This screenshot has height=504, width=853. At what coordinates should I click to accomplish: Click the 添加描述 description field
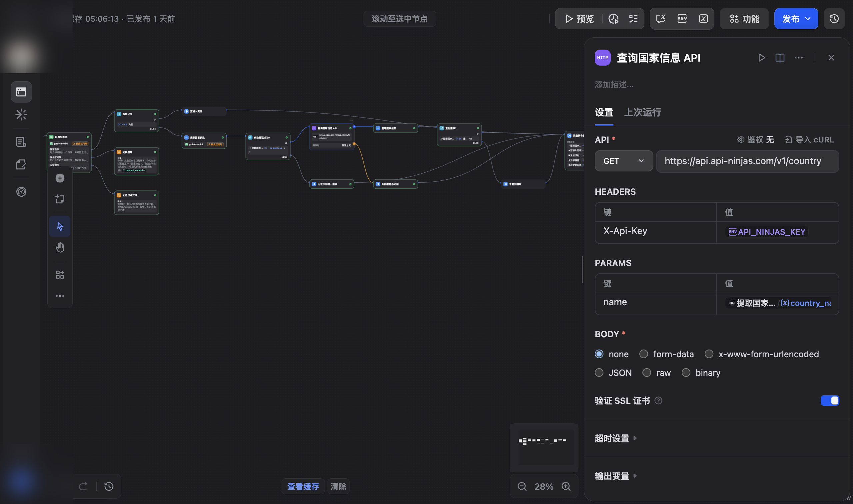tap(614, 84)
